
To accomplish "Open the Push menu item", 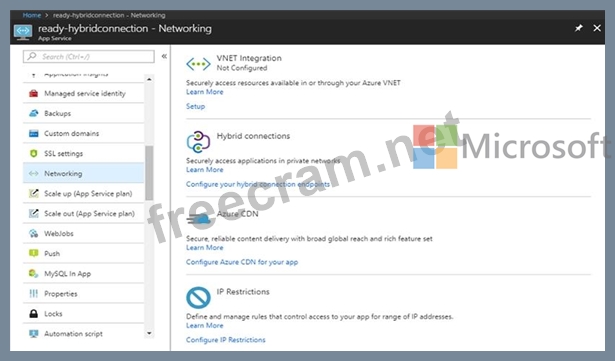I will (84, 253).
